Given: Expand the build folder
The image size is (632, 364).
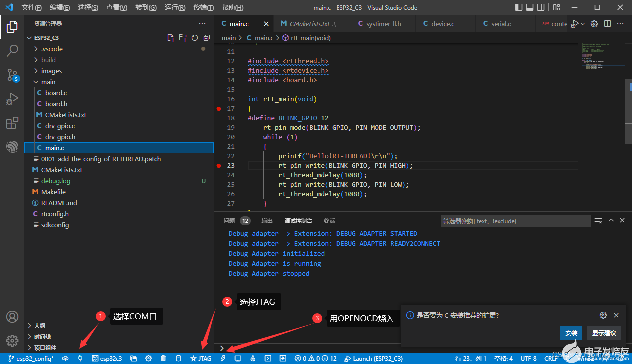Looking at the screenshot, I should [48, 60].
